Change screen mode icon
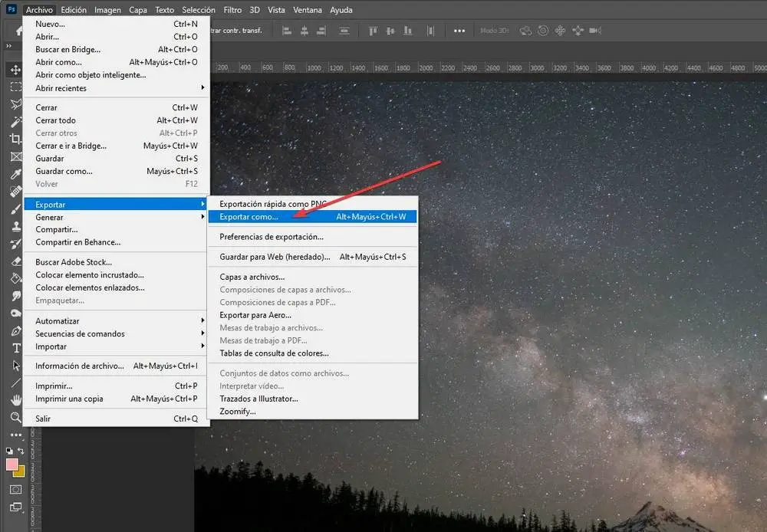 (x=15, y=507)
